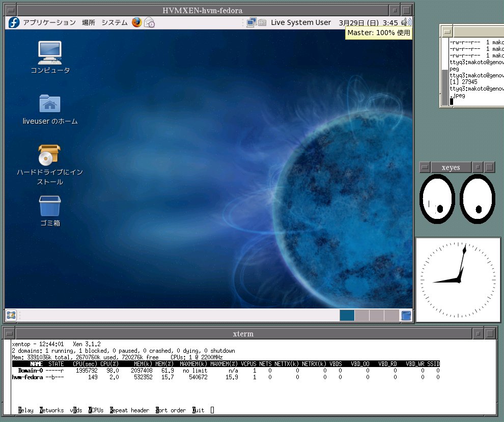This screenshot has width=504, height=422.
Task: Click the xterm left scrollbar strip
Action: pos(8,377)
